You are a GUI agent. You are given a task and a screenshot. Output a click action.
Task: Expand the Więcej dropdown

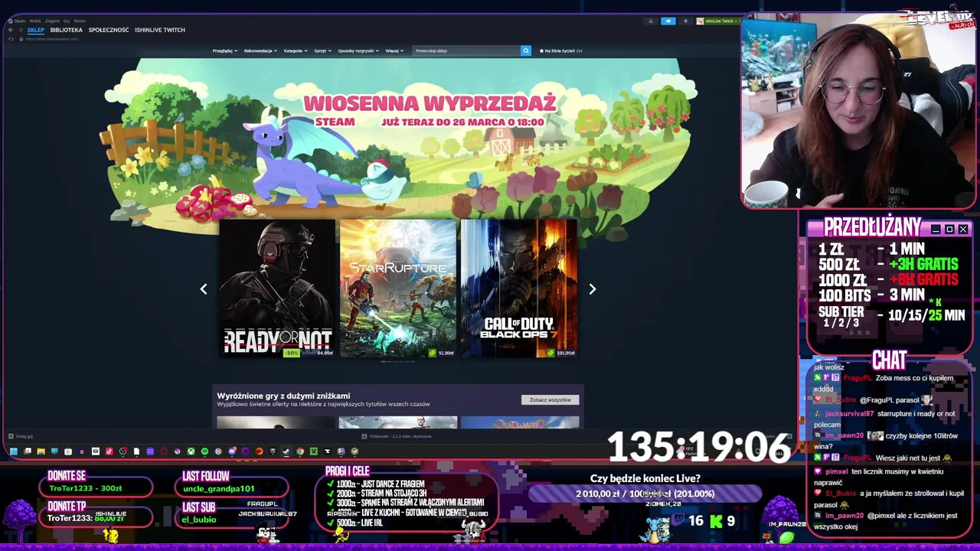point(394,51)
